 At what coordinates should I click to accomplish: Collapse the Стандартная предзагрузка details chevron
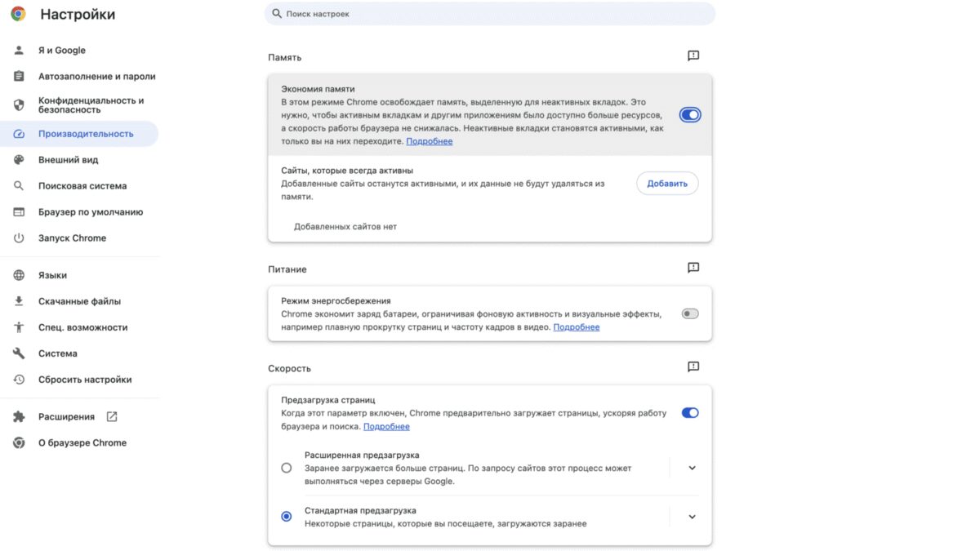pos(692,516)
